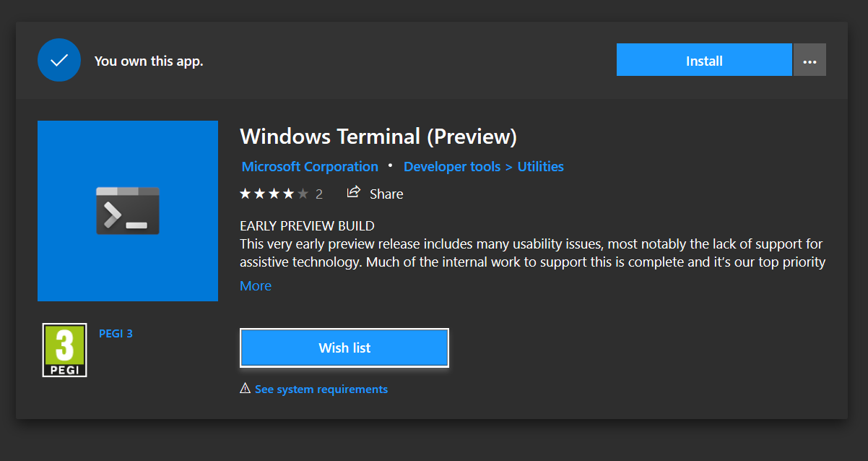Click the PEGI 3 rating badge
Screen dimensions: 868x461
tap(64, 350)
